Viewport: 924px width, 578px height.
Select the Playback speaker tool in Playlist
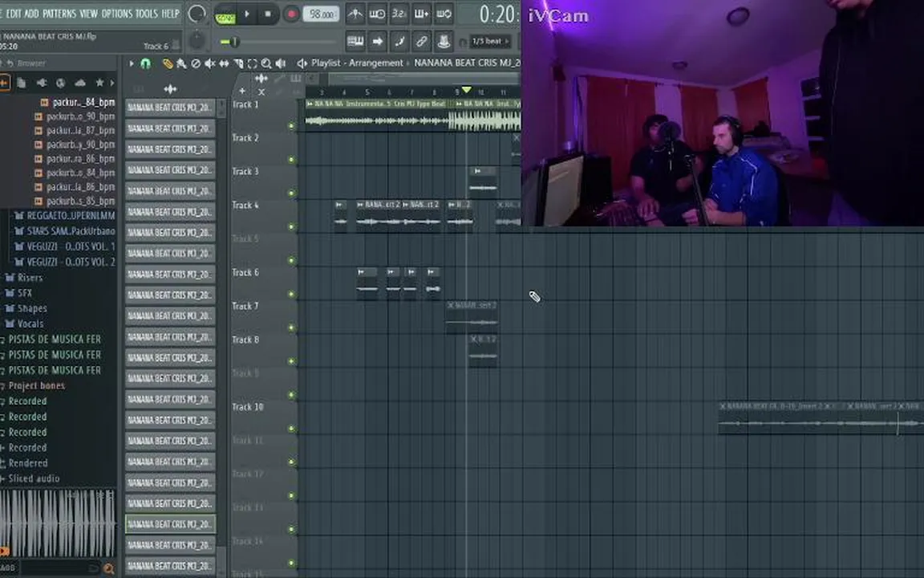pos(281,63)
